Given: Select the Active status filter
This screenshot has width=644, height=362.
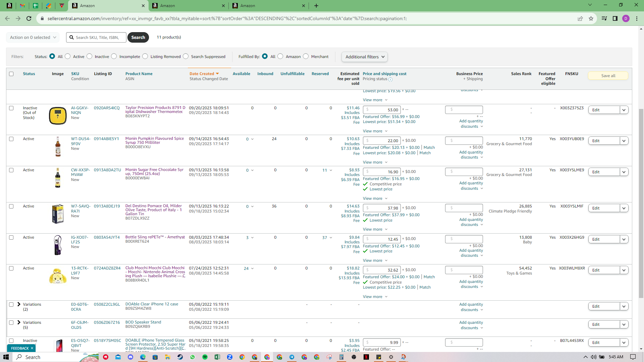Looking at the screenshot, I should [x=68, y=56].
